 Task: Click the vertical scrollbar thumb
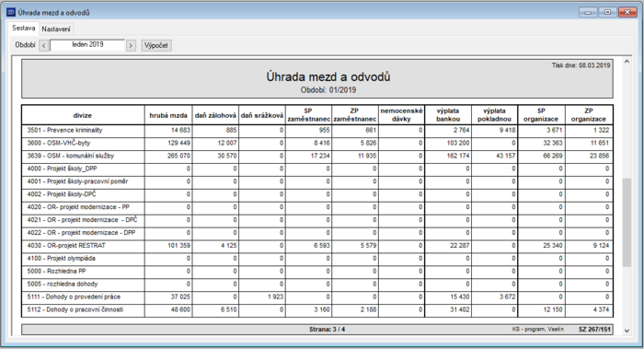(627, 223)
